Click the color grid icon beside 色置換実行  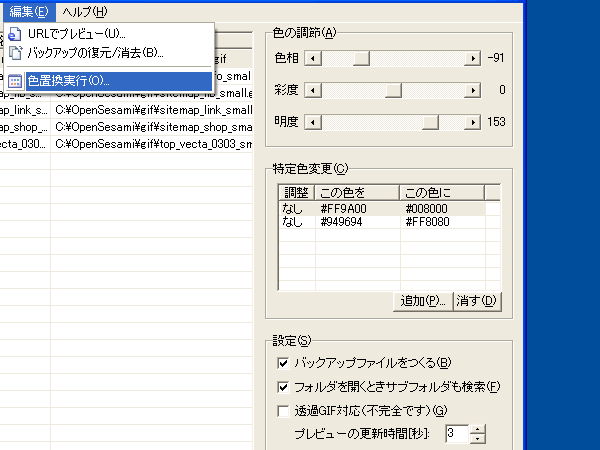click(x=15, y=81)
